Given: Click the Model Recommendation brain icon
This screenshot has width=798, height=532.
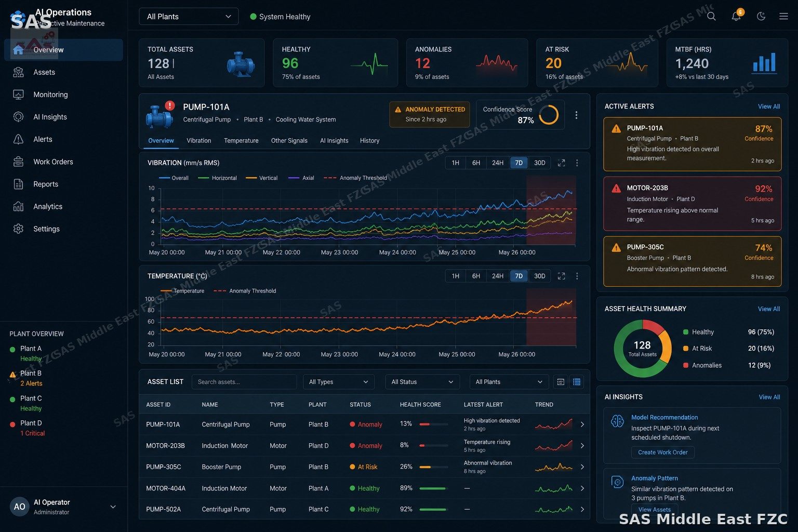Looking at the screenshot, I should [617, 421].
